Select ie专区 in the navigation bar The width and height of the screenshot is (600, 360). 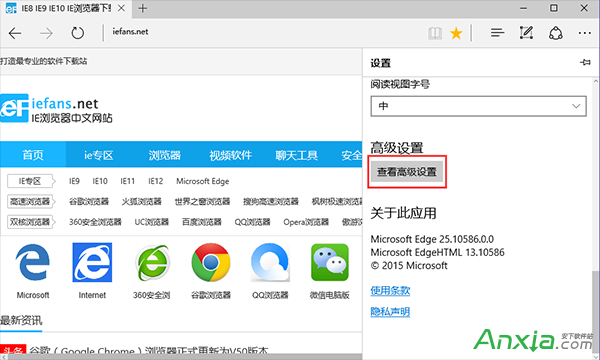click(x=99, y=155)
